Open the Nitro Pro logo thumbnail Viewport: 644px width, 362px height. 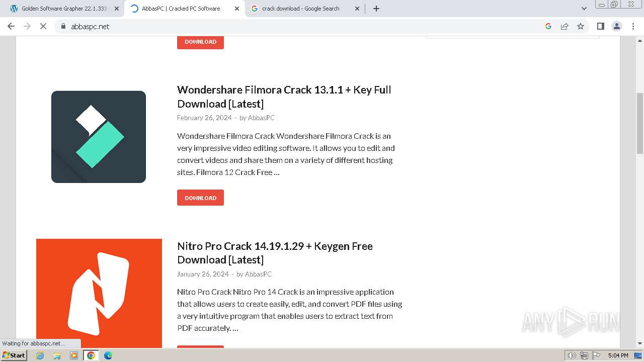(99, 293)
